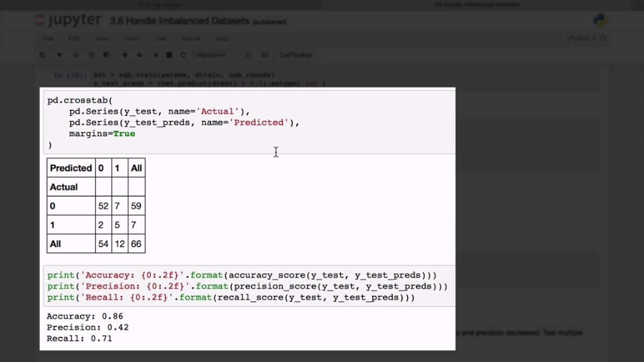Click the table cell showing 52
Viewport: 644px width, 362px height.
(x=103, y=206)
